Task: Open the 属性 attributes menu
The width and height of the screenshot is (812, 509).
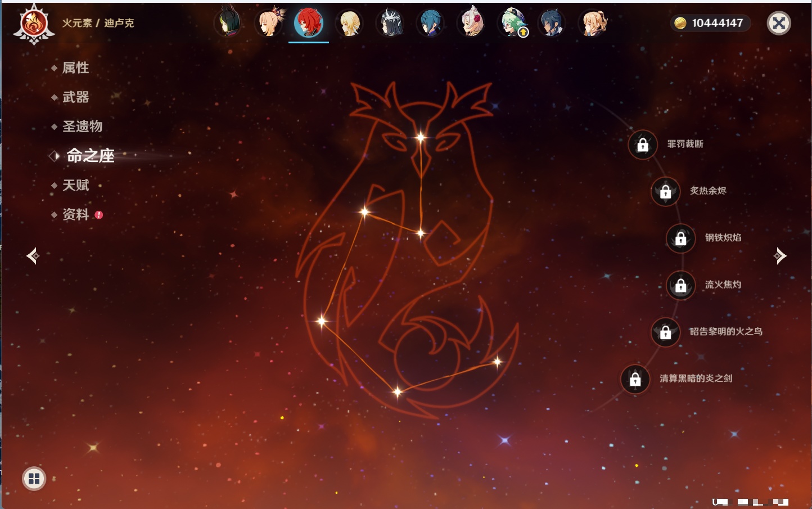Action: (75, 68)
